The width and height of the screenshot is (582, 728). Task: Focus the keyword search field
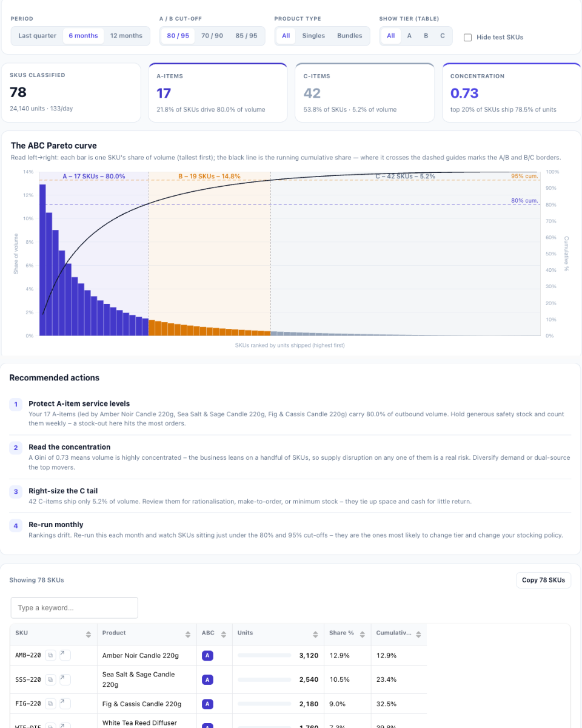75,608
